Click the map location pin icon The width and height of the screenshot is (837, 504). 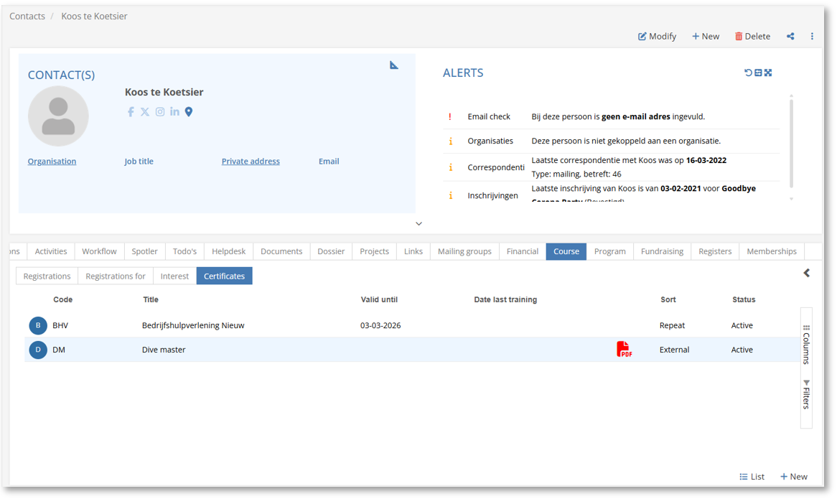pos(189,112)
